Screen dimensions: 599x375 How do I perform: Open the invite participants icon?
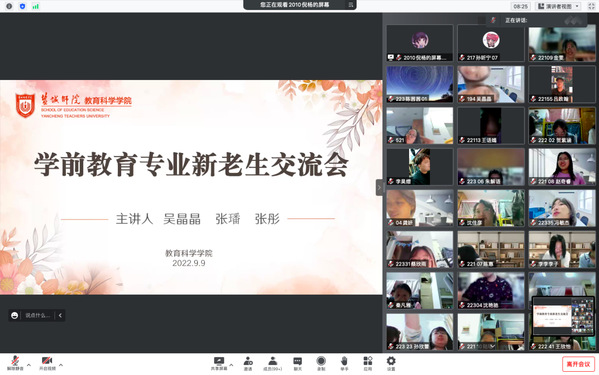click(248, 363)
